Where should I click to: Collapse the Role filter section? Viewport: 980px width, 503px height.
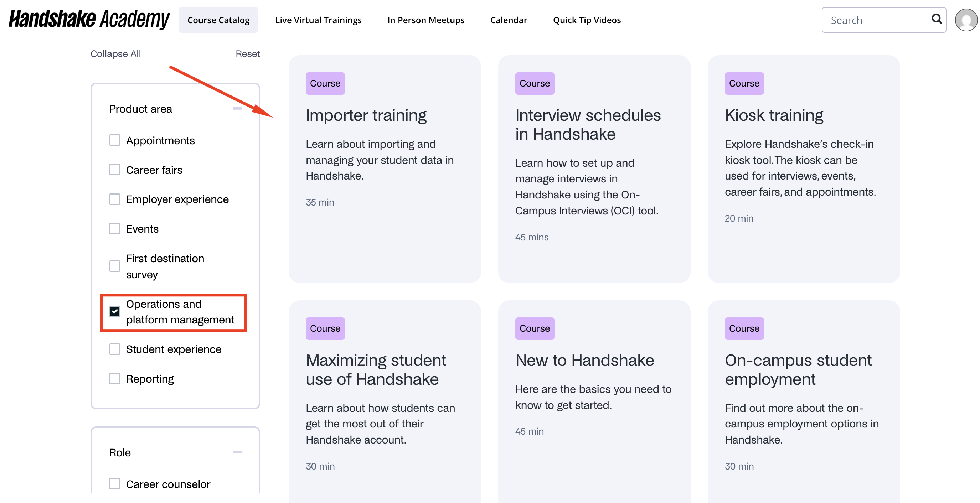[x=237, y=452]
